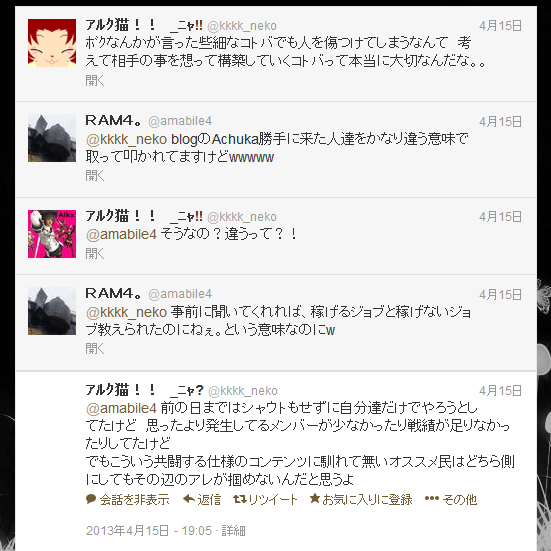Open the その他 more options dots

pos(432,498)
